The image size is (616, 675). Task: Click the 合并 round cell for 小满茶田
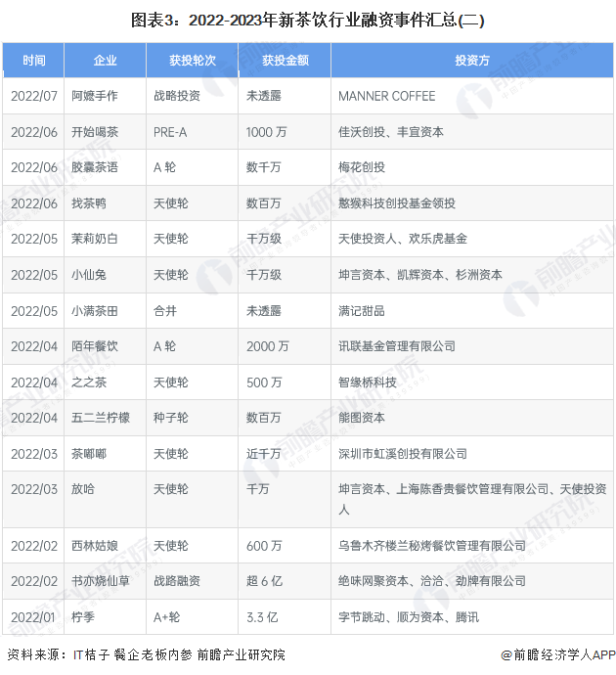click(165, 310)
